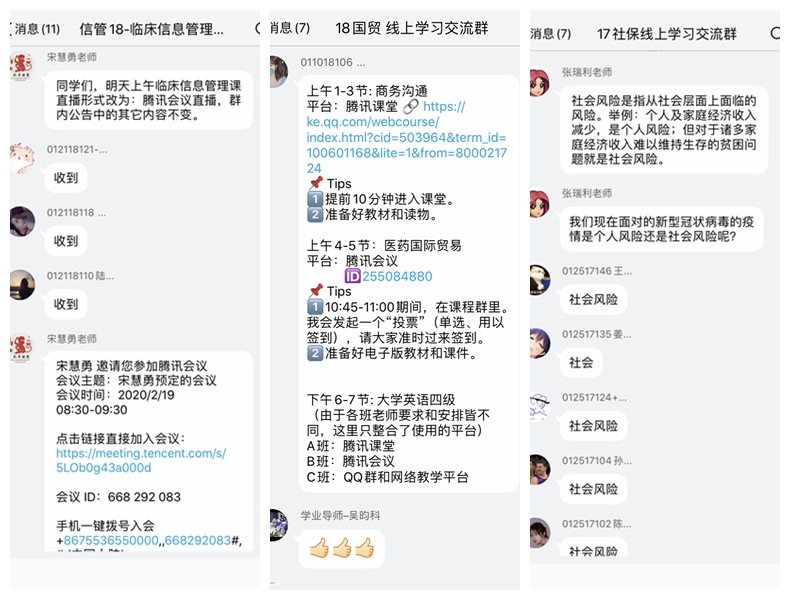Open the ke.qq.com course link
This screenshot has width=790, height=600.
[407, 137]
